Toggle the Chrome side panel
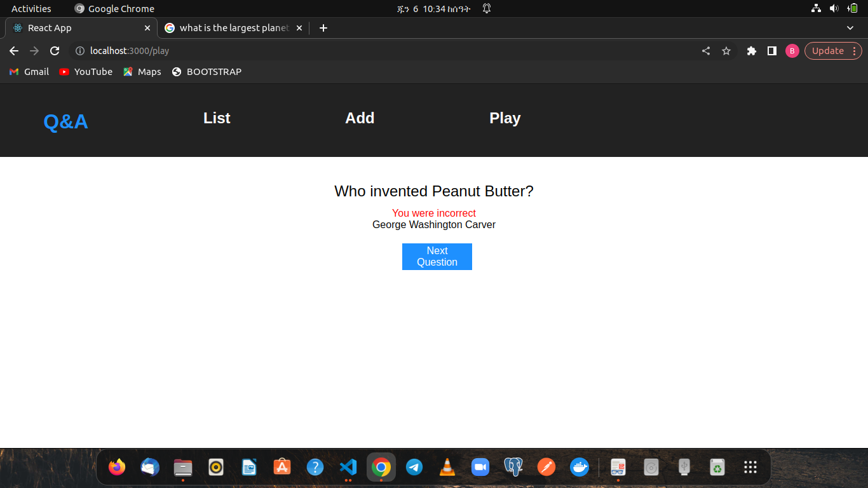The height and width of the screenshot is (488, 868). (771, 51)
